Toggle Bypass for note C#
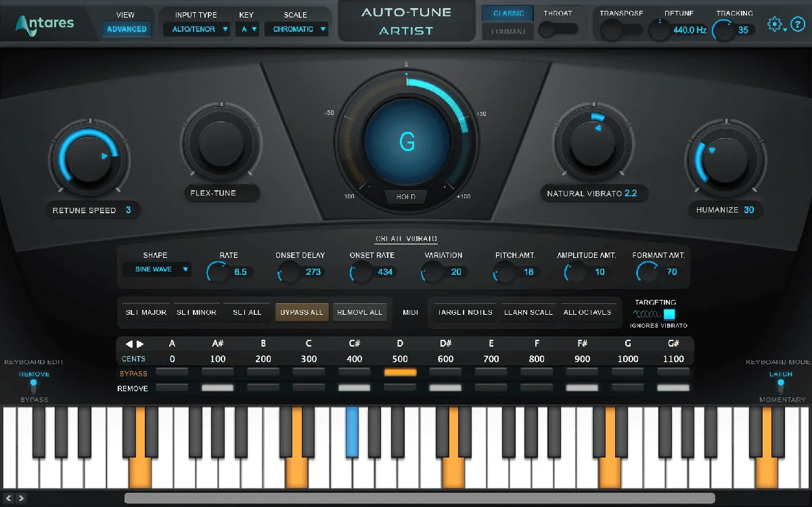The height and width of the screenshot is (507, 812). tap(355, 372)
